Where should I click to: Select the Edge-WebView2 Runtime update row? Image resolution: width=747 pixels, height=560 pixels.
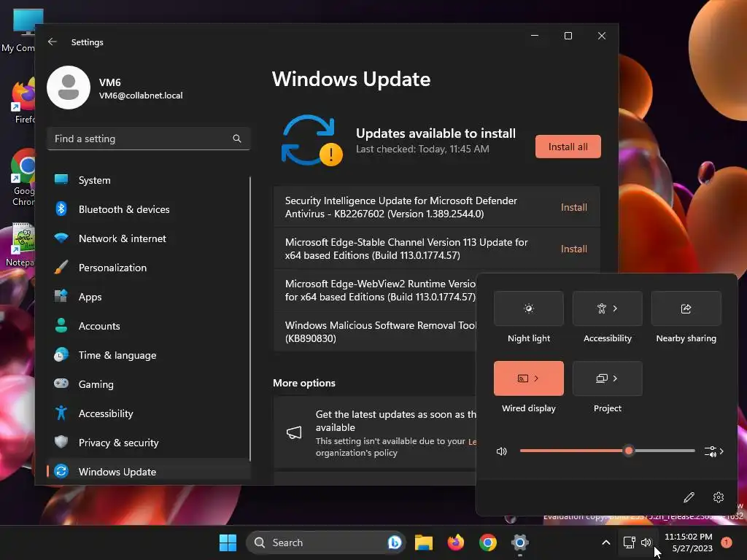click(x=375, y=290)
